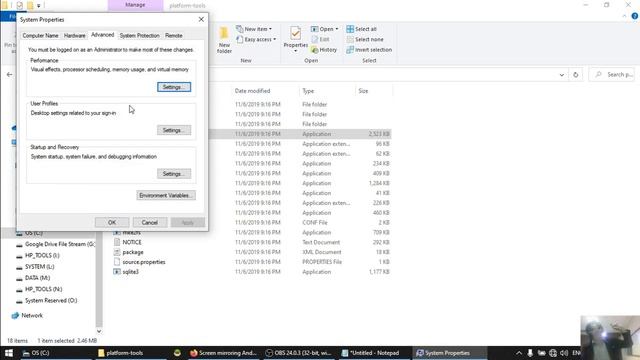
Task: Click Select all in ribbon
Action: [x=361, y=29]
